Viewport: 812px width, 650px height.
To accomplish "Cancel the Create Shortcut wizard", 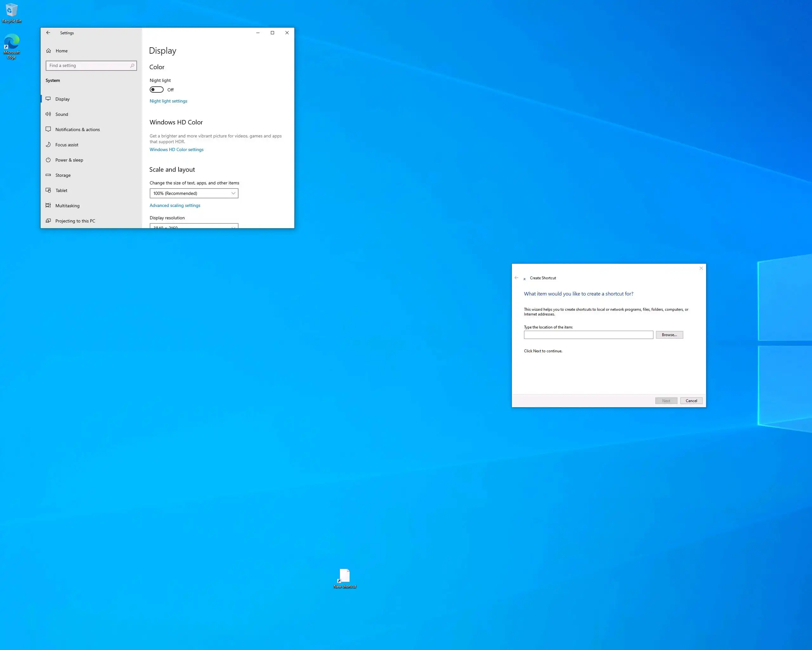I will click(691, 401).
